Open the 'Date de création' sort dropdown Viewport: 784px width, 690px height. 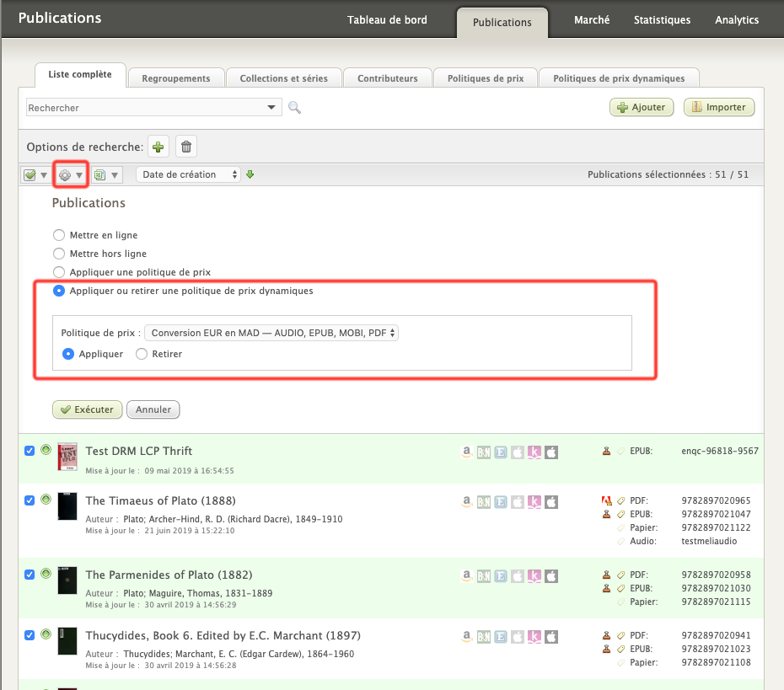coord(188,174)
